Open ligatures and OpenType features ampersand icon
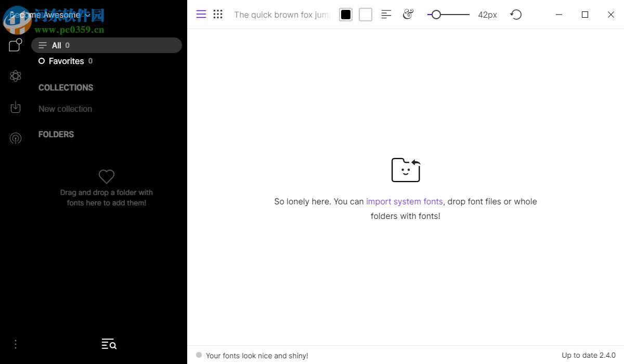The width and height of the screenshot is (624, 364). click(x=408, y=15)
